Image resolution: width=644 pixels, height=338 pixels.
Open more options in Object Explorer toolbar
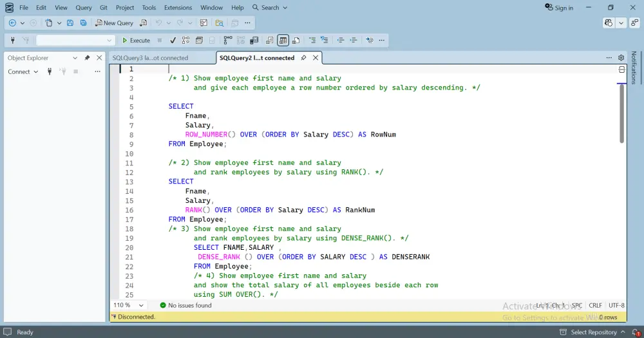click(x=97, y=71)
